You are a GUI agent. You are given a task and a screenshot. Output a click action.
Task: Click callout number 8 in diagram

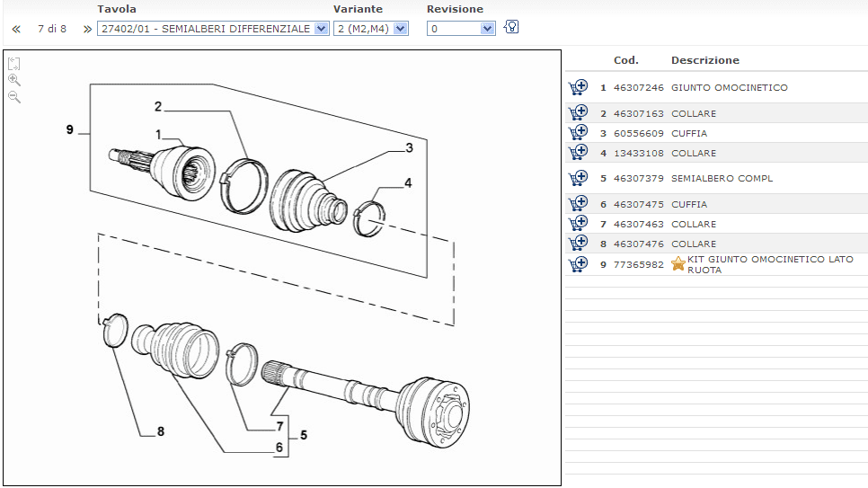(x=161, y=431)
